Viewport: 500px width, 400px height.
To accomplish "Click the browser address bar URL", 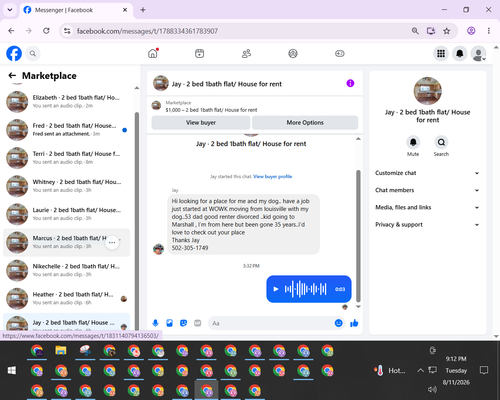I will click(x=147, y=31).
